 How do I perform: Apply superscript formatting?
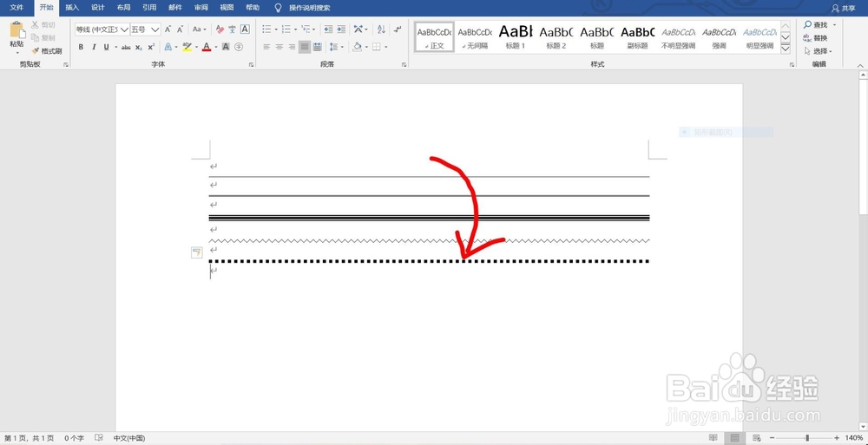151,47
